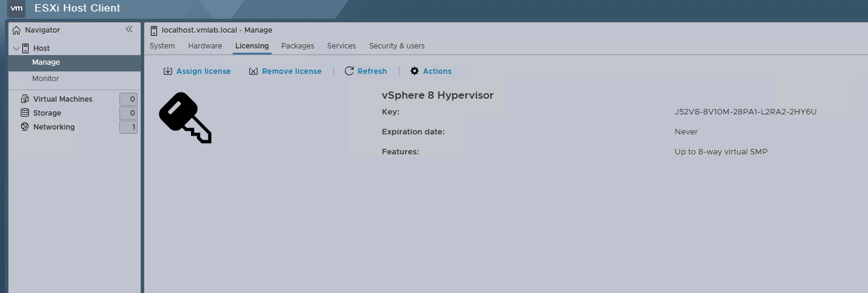Image resolution: width=868 pixels, height=293 pixels.
Task: Click the Remove license icon
Action: pyautogui.click(x=253, y=71)
